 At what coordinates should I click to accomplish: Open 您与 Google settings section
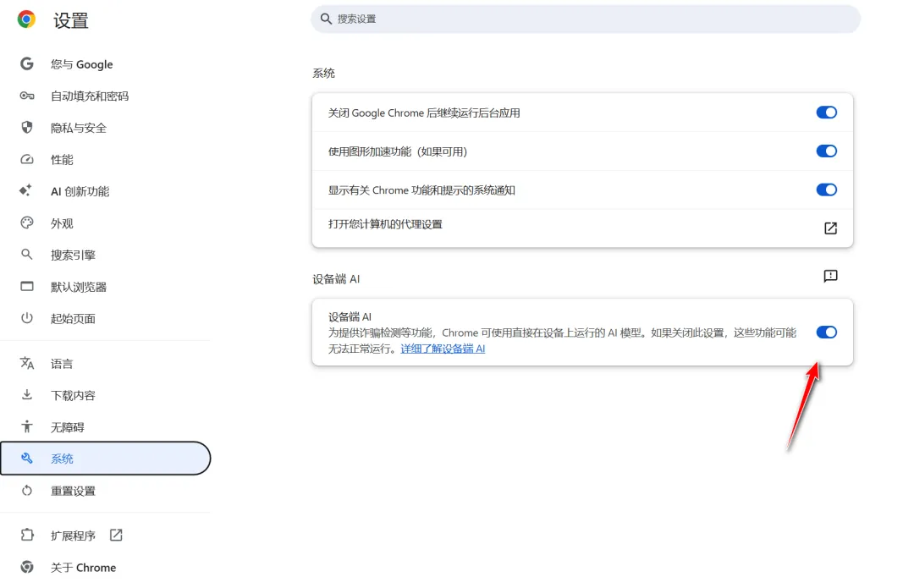click(x=81, y=64)
